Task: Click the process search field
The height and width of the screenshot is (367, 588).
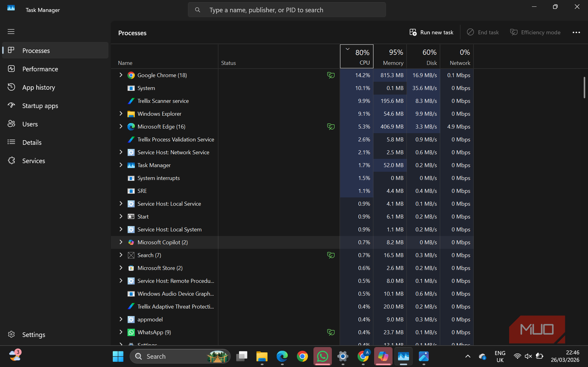Action: click(287, 10)
